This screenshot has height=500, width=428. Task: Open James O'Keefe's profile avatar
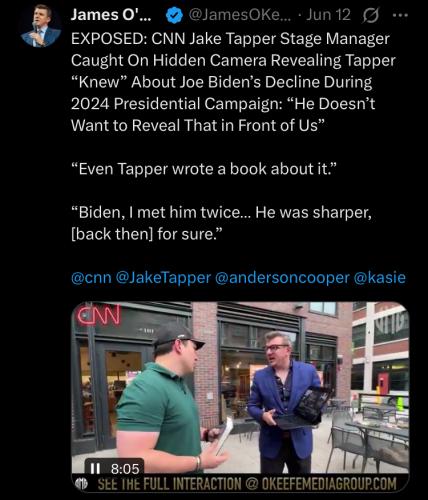click(x=41, y=27)
